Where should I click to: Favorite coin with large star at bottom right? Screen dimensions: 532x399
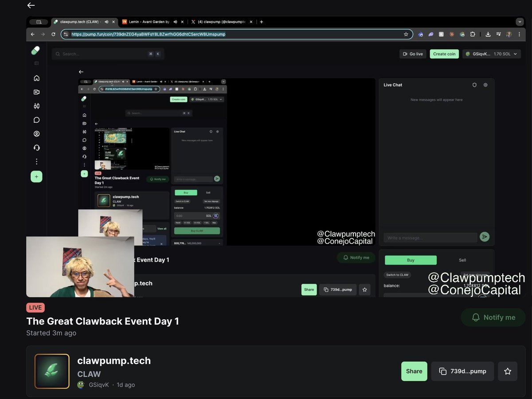[508, 371]
